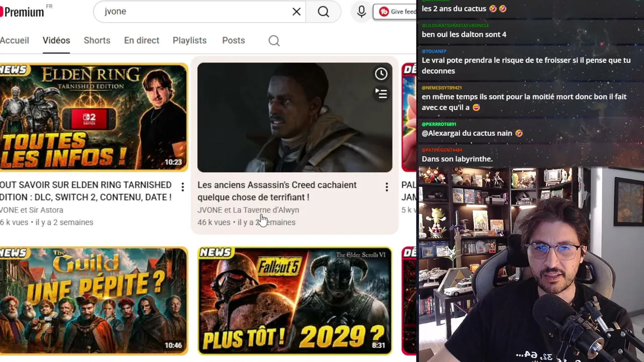Open the Posts tab
644x362 pixels.
(233, 40)
